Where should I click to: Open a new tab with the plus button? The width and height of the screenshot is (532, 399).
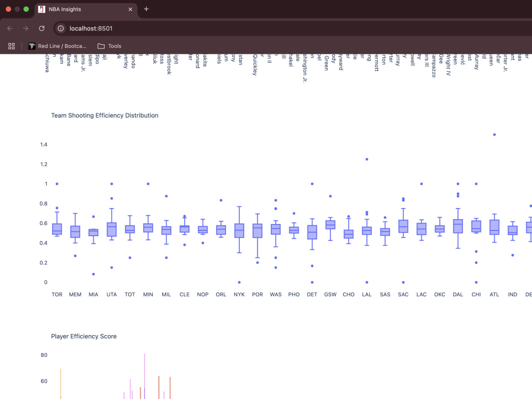coord(146,9)
